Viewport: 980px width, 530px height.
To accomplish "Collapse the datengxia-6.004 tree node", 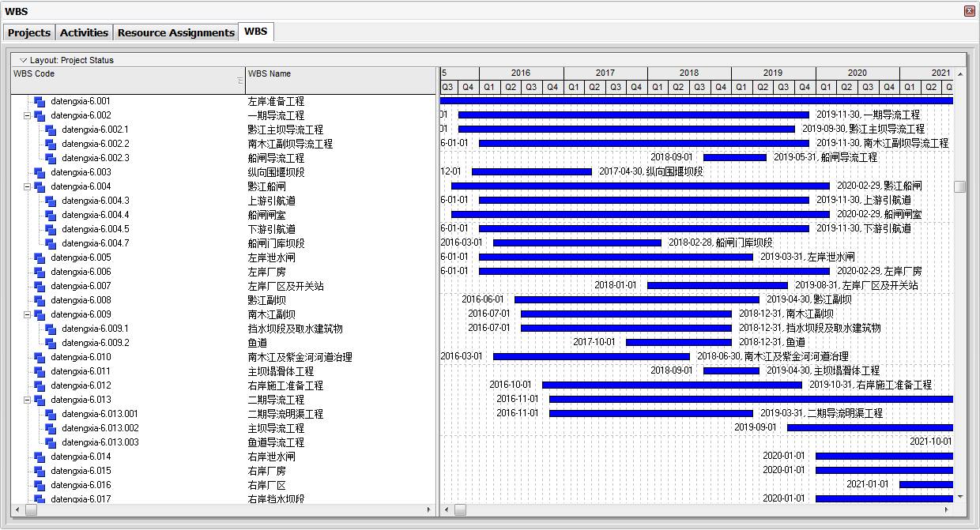I will point(27,186).
